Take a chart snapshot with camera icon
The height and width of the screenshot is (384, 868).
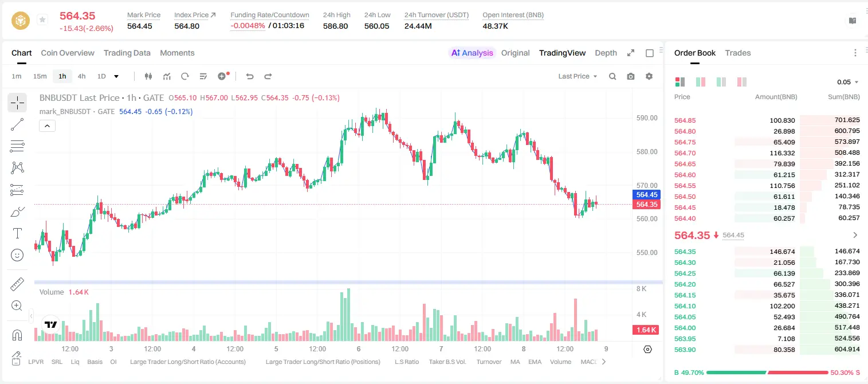point(631,76)
